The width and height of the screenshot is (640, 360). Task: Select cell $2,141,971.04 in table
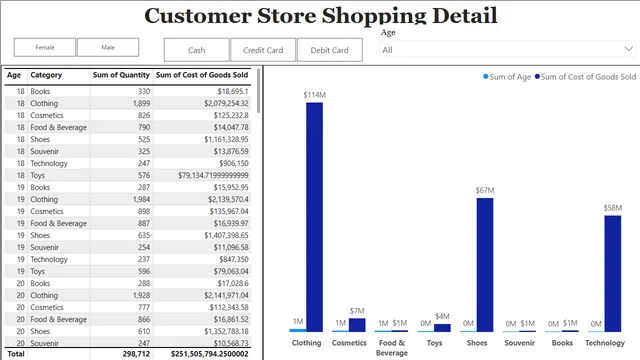pos(226,295)
